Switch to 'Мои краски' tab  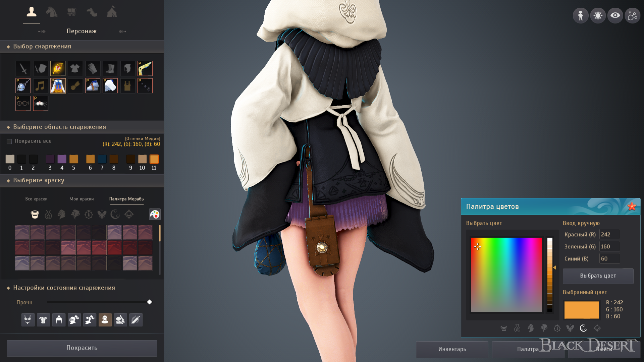[82, 199]
